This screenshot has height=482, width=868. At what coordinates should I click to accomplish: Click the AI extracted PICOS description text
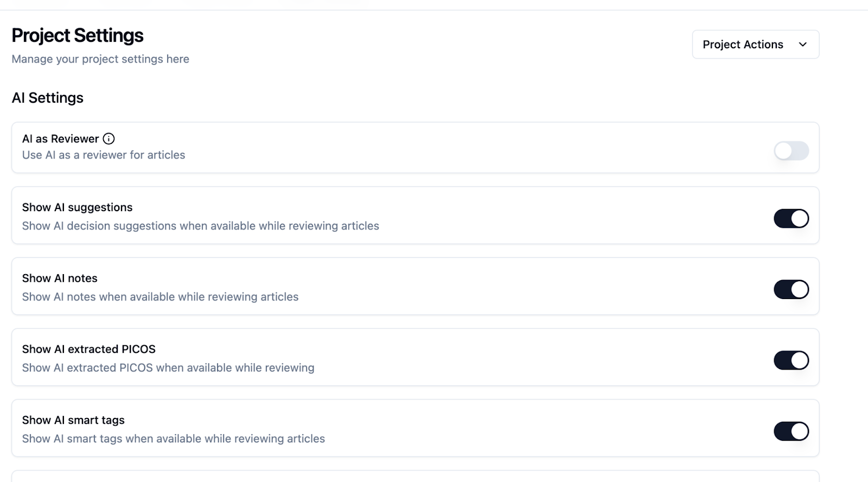[168, 368]
